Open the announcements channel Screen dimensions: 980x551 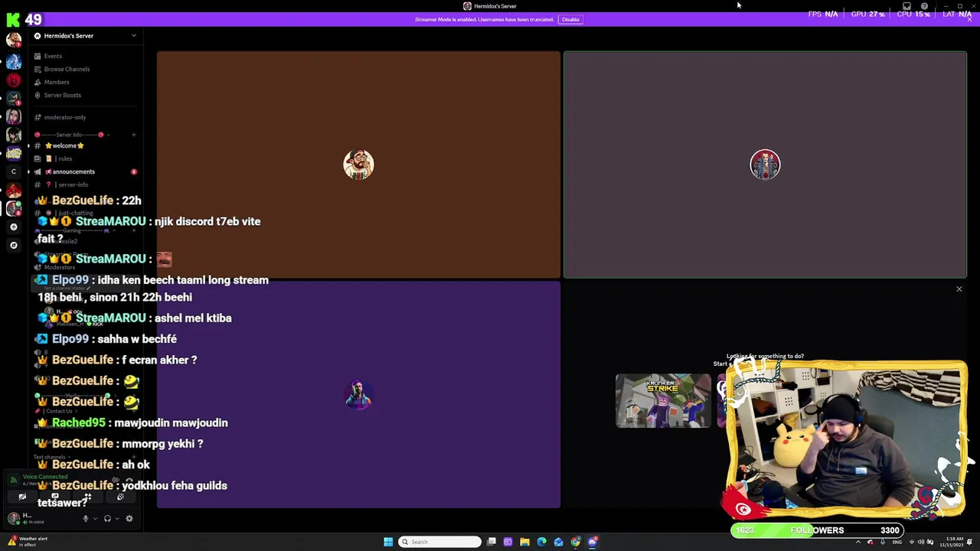pyautogui.click(x=73, y=171)
